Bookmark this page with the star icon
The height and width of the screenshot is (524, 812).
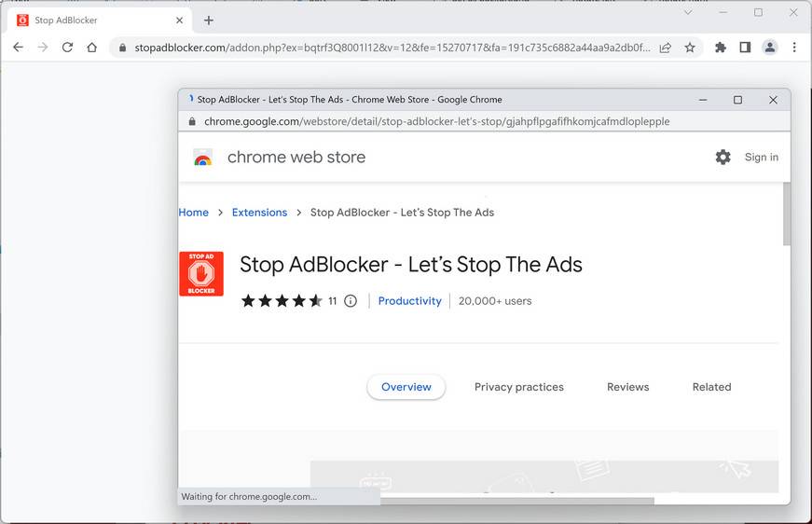point(690,48)
